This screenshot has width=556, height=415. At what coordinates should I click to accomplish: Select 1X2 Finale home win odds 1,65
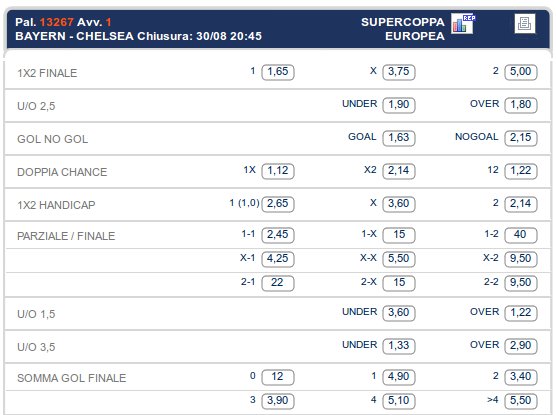[x=278, y=72]
